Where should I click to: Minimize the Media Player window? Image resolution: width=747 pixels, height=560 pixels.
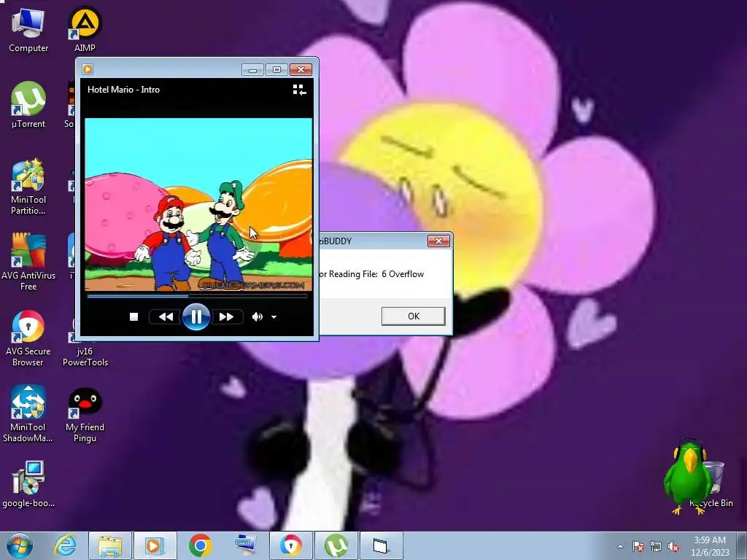click(252, 70)
